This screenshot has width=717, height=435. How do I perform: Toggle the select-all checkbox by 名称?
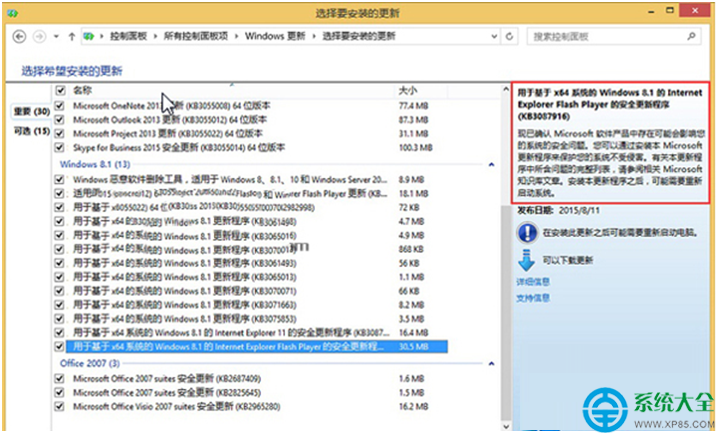(59, 90)
